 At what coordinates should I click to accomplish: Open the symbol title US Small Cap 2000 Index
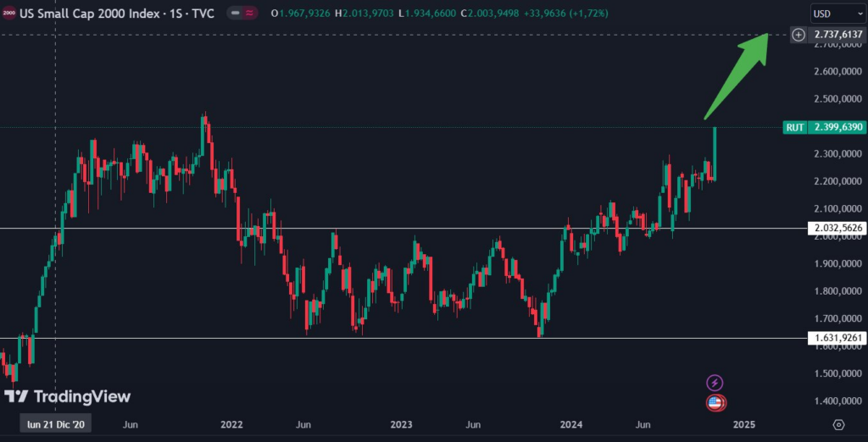pyautogui.click(x=117, y=14)
